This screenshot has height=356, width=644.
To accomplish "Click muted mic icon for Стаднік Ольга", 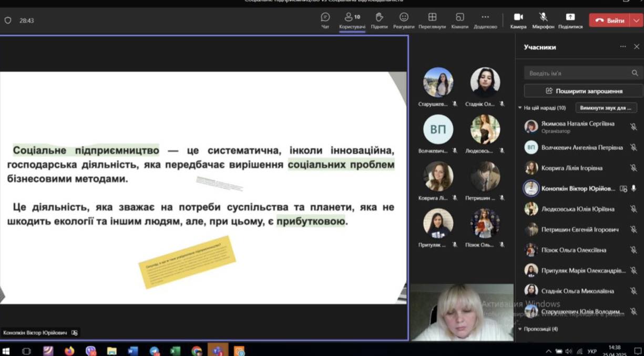I will point(633,291).
